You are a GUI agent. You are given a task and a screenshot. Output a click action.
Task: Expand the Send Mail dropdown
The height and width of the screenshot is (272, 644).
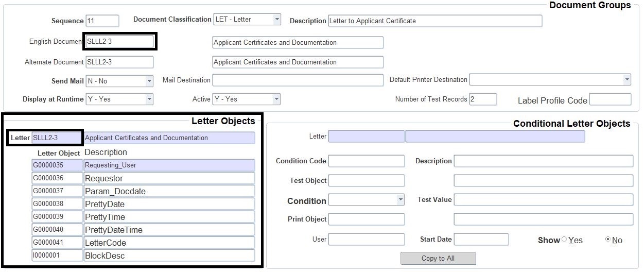[149, 81]
